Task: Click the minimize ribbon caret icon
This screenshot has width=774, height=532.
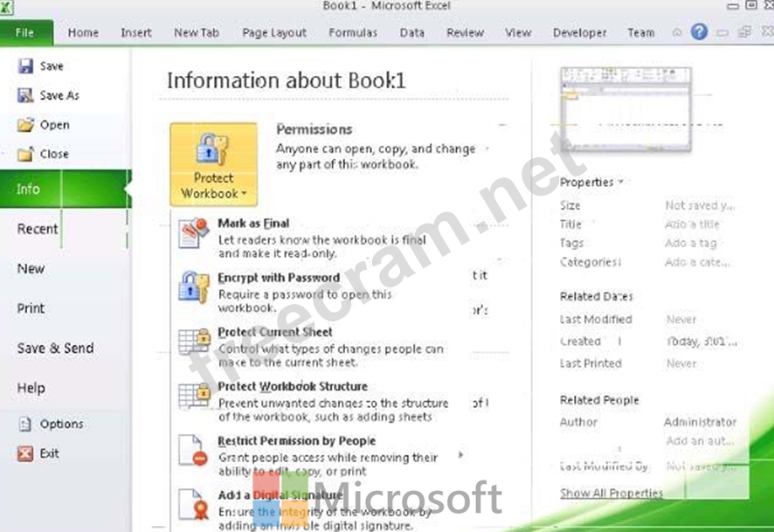Action: point(677,32)
